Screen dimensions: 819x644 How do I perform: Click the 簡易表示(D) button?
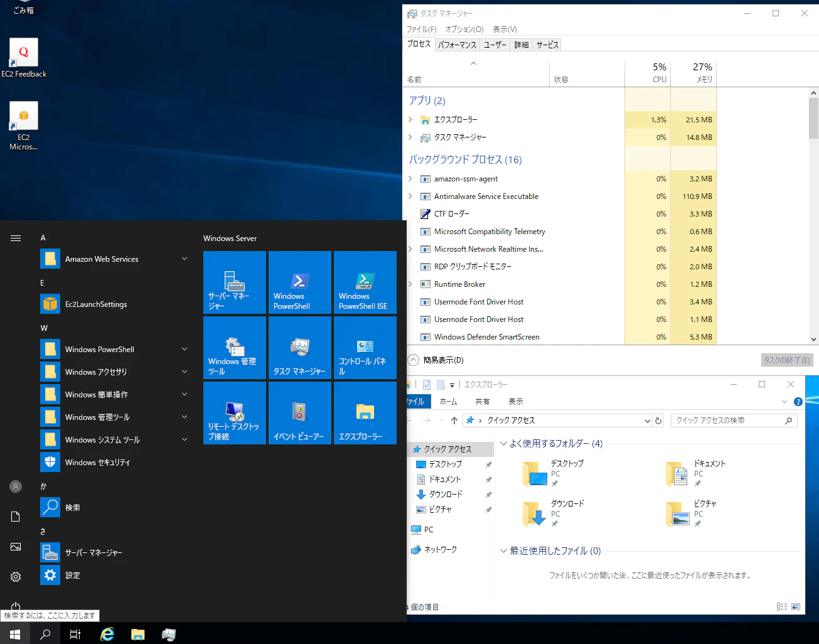(x=436, y=360)
